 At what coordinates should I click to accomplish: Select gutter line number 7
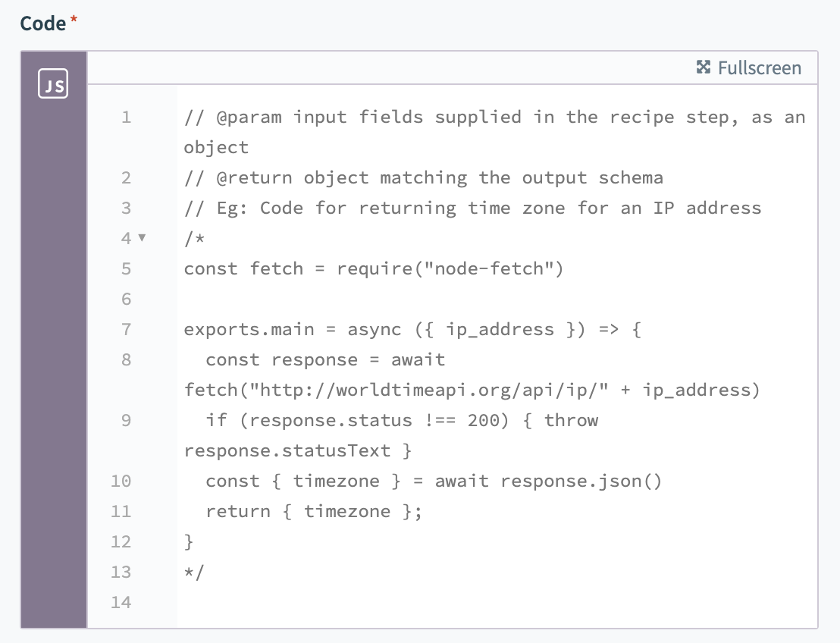tap(125, 329)
